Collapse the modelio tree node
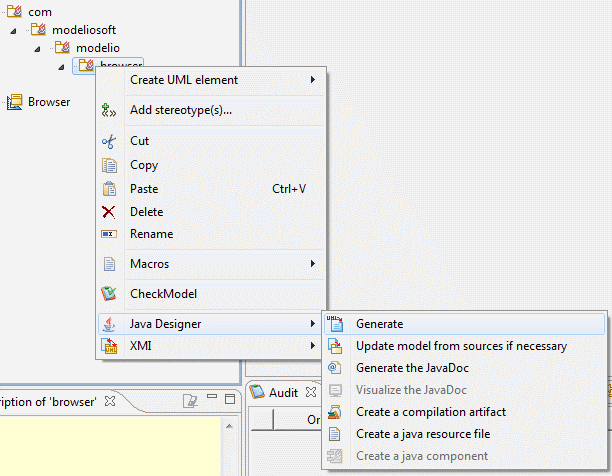The height and width of the screenshot is (476, 612). coord(37,49)
